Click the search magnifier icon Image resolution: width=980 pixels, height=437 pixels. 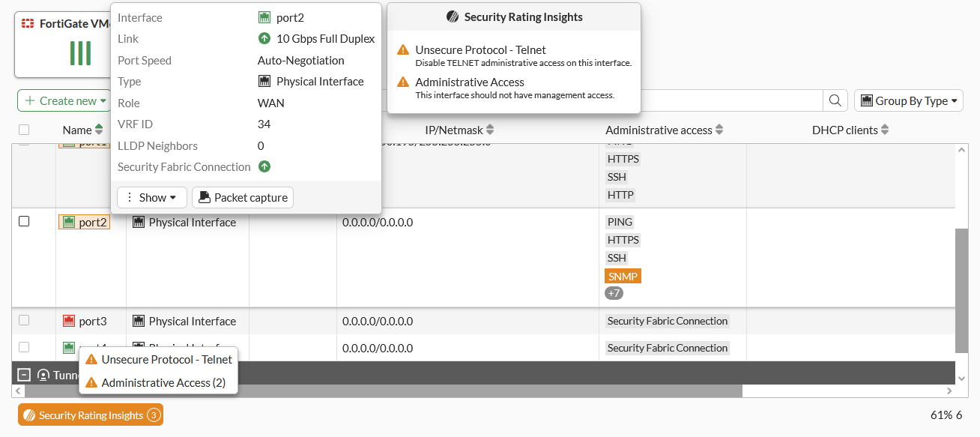834,100
